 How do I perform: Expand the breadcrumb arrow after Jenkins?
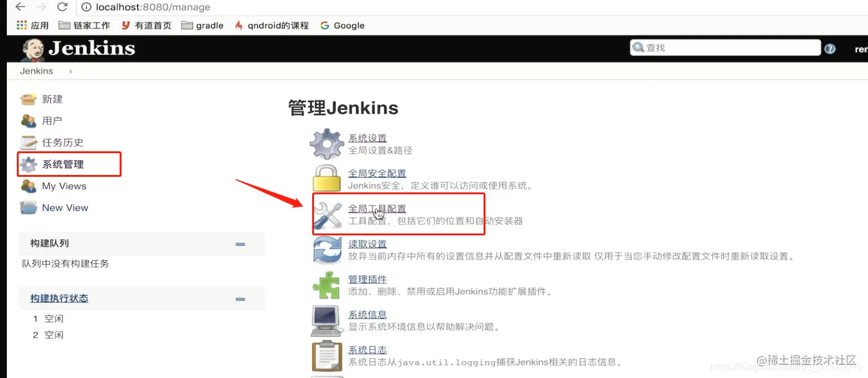coord(70,71)
